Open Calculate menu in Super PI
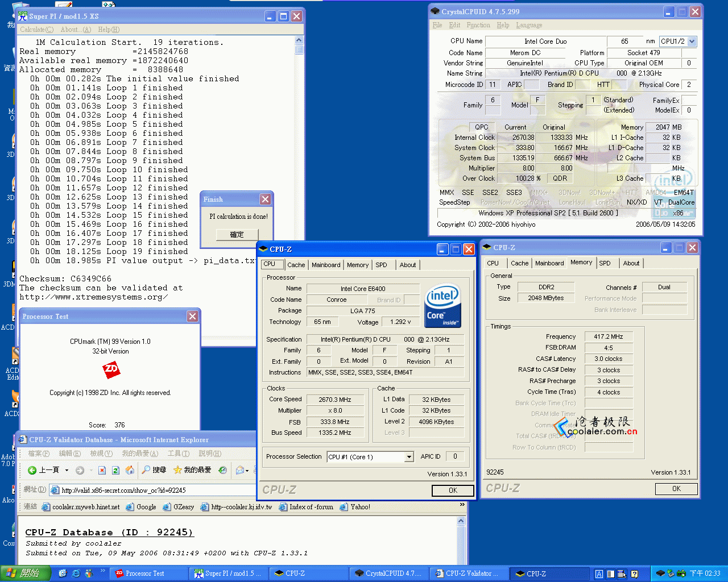 [36, 30]
